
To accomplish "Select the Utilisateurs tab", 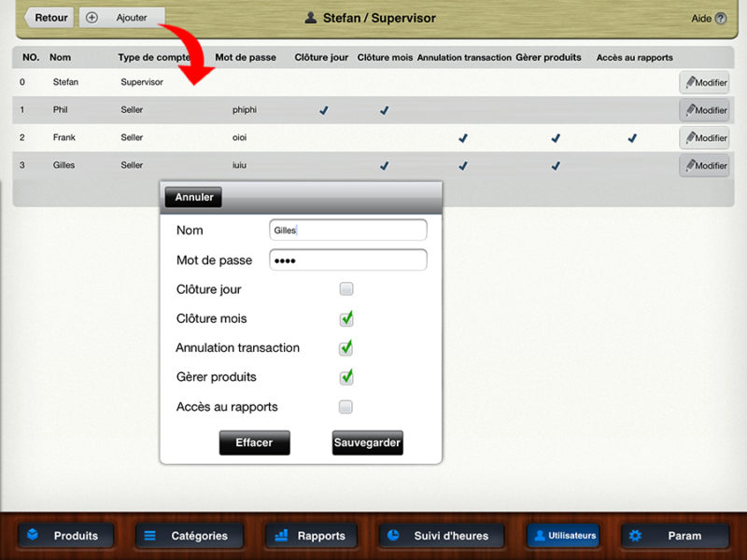I will (x=563, y=536).
